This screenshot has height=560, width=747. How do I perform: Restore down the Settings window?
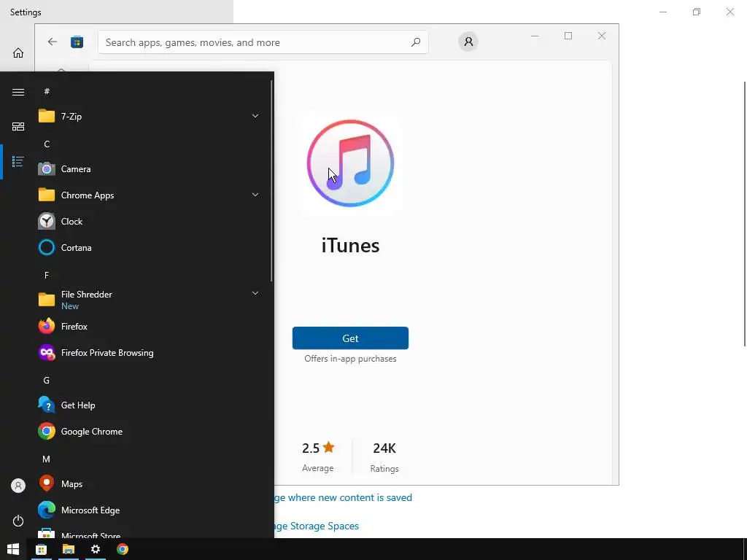coord(697,12)
